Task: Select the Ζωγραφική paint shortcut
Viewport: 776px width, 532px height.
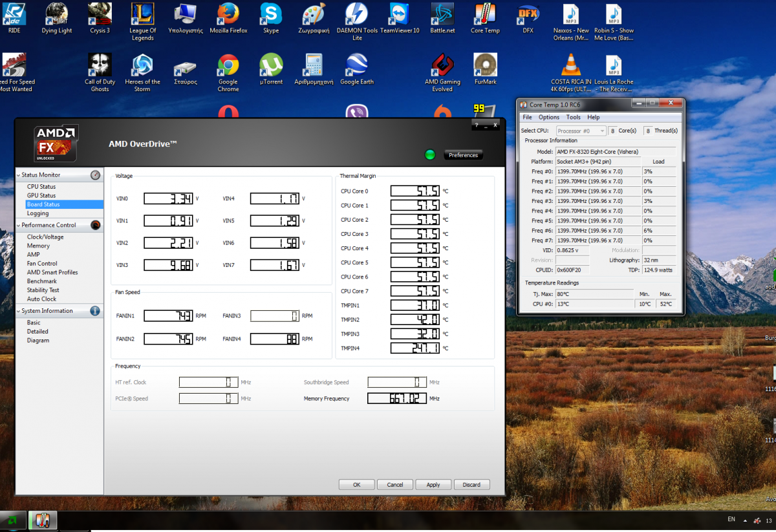Action: point(314,18)
